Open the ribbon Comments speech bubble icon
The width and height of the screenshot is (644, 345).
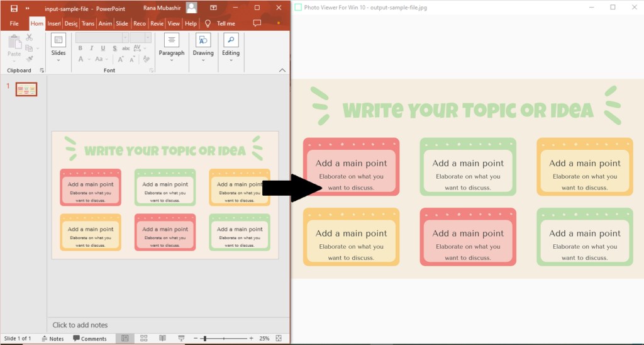click(257, 23)
